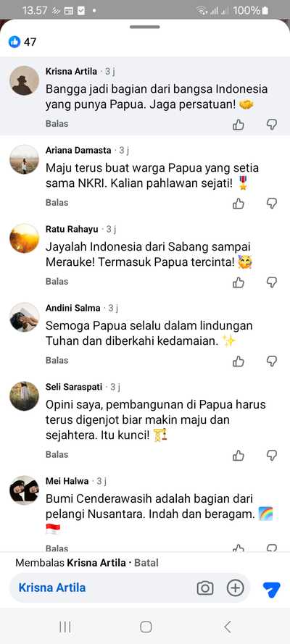
Task: View Ratu Rahayu's profile avatar
Action: 24,238
